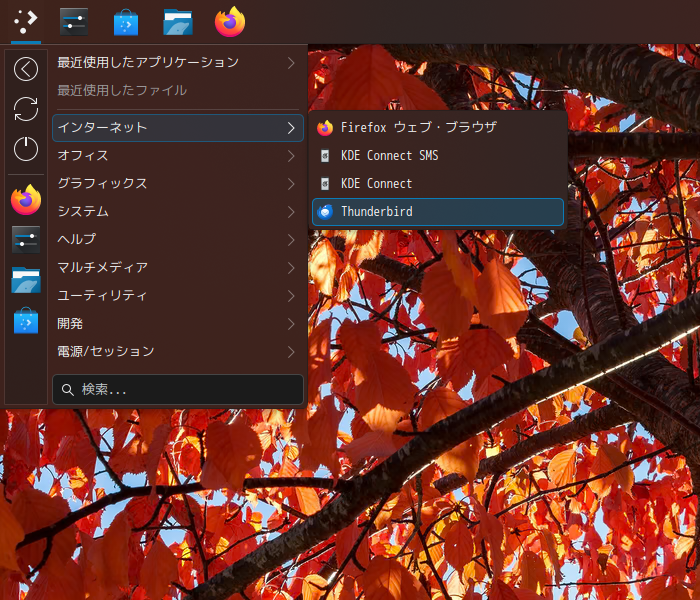Click chevron next to グラフィックス

coord(291,184)
